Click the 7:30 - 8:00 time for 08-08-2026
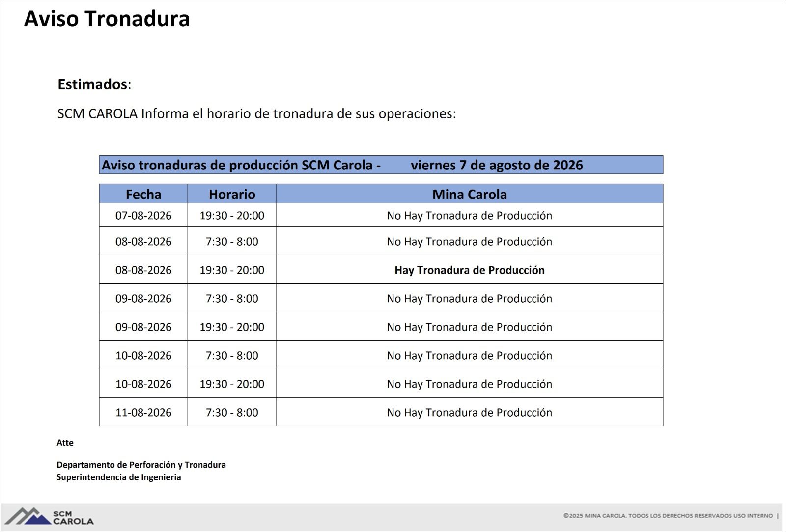786x532 pixels. coord(232,241)
